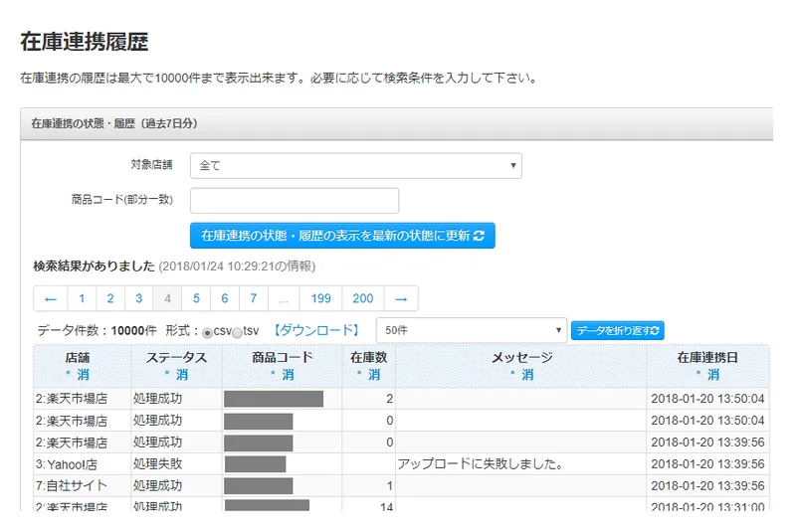Focus the 商品コード search input field
The height and width of the screenshot is (532, 796).
[x=295, y=201]
